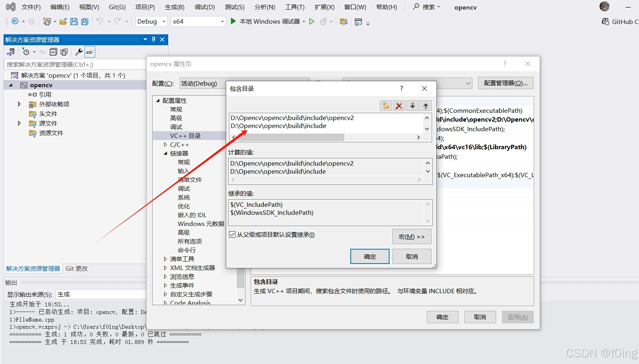Click 确定 in 包含目录 dialog
Screen dimensions: 639x364
point(370,256)
